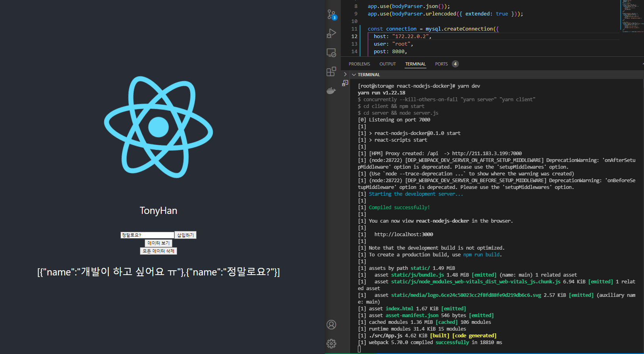This screenshot has height=354, width=644.
Task: Open the Extensions view
Action: (x=331, y=71)
